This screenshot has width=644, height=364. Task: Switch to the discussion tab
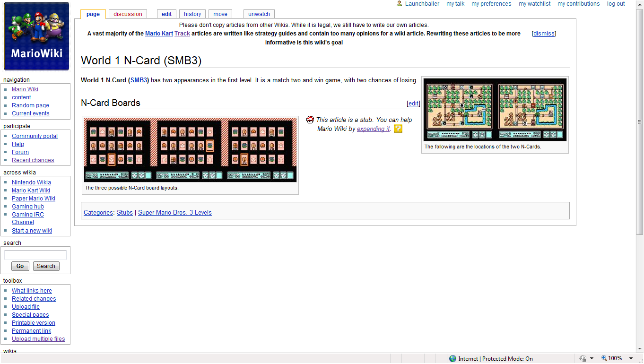tap(128, 14)
